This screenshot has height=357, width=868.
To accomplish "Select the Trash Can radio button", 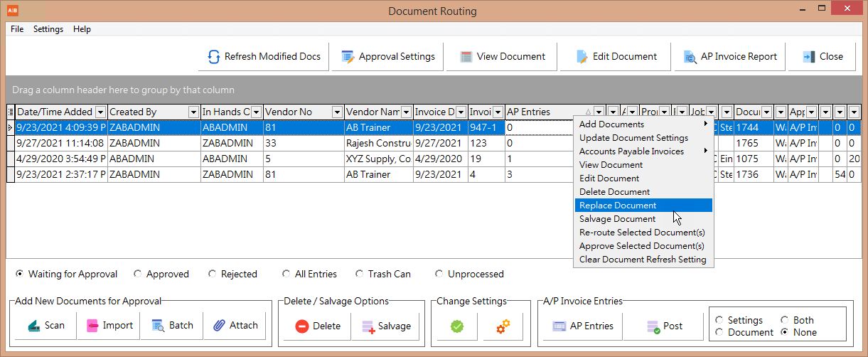I will 359,274.
